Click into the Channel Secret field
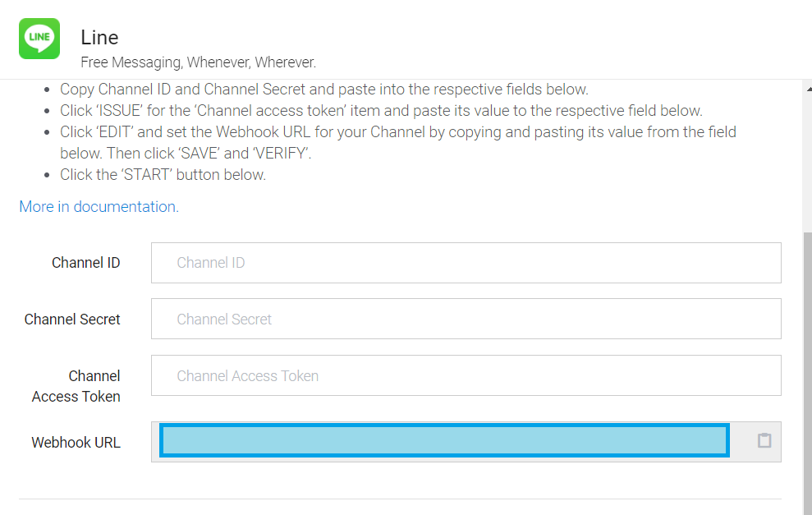812x515 pixels. coord(466,319)
